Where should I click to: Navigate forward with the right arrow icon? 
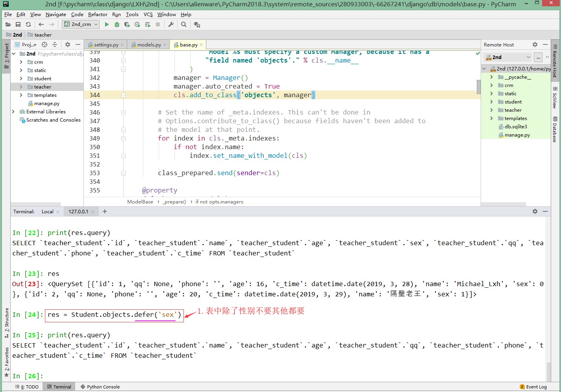pyautogui.click(x=52, y=24)
